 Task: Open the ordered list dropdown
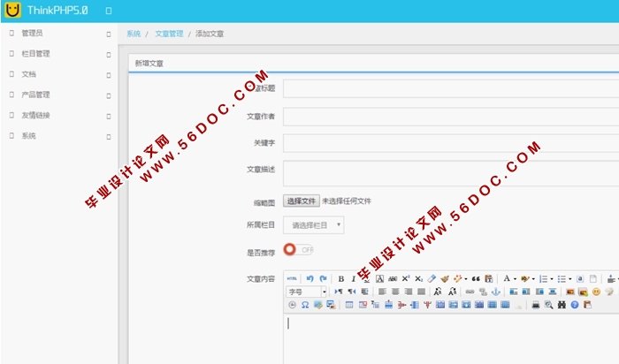coord(552,279)
